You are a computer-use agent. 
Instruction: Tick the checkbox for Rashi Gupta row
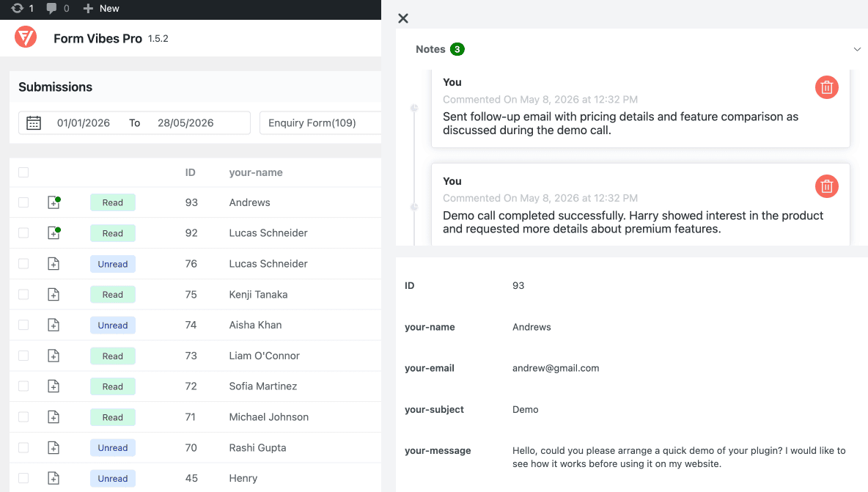23,448
